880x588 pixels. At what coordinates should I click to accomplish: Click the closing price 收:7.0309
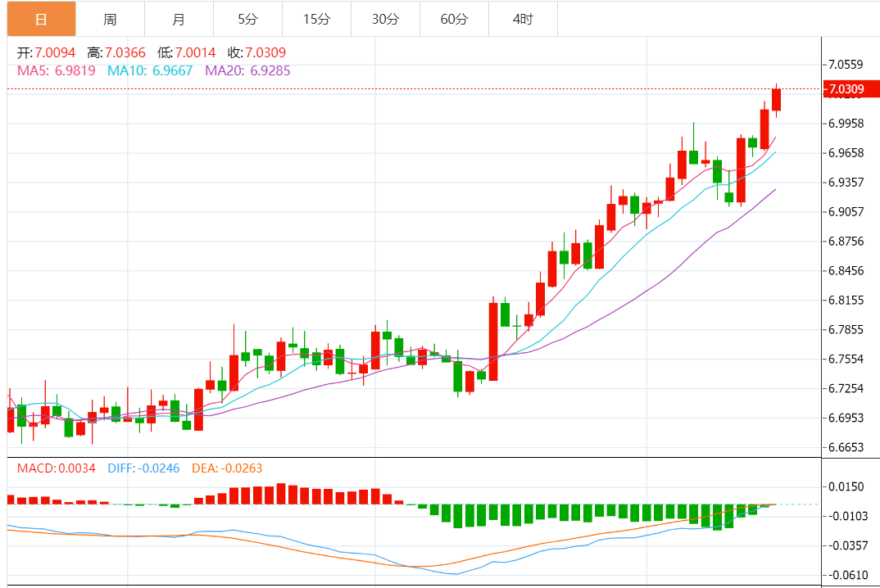[x=256, y=52]
